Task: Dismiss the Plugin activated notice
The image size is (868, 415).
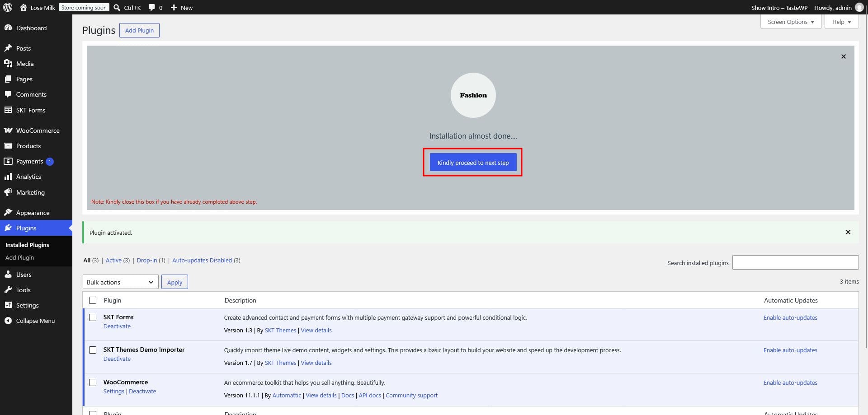Action: [x=848, y=232]
